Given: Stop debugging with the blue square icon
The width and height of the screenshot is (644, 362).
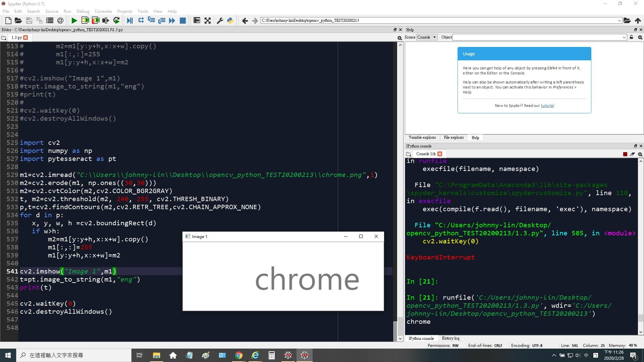Looking at the screenshot, I should tap(183, 20).
